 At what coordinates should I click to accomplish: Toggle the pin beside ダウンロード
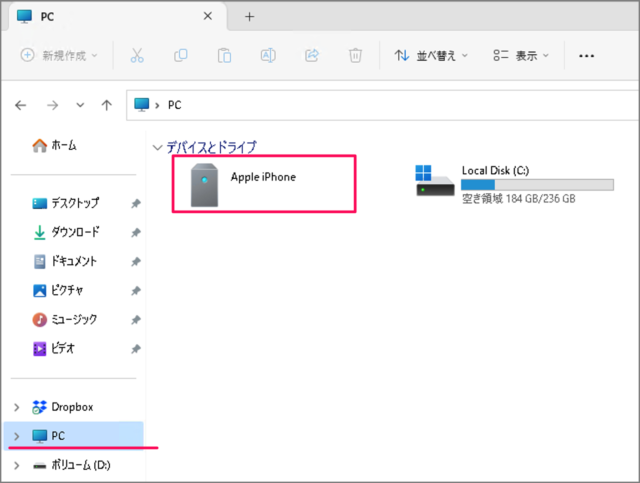tap(136, 232)
